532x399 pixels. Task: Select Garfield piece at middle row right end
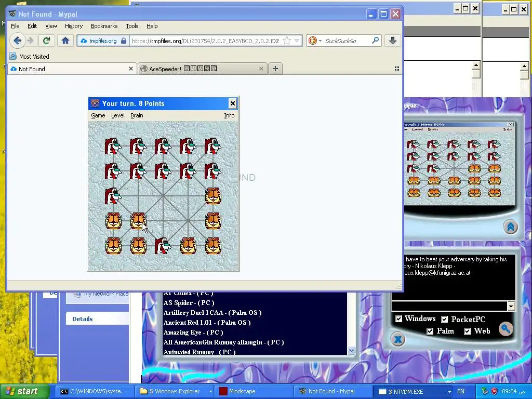pos(213,196)
